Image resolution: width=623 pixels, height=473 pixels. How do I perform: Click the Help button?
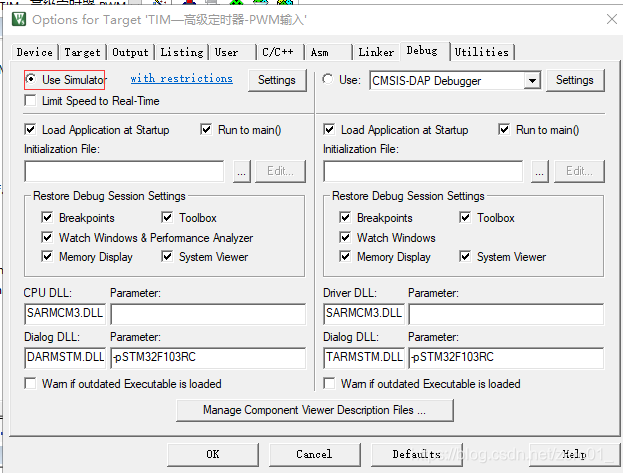tap(575, 455)
